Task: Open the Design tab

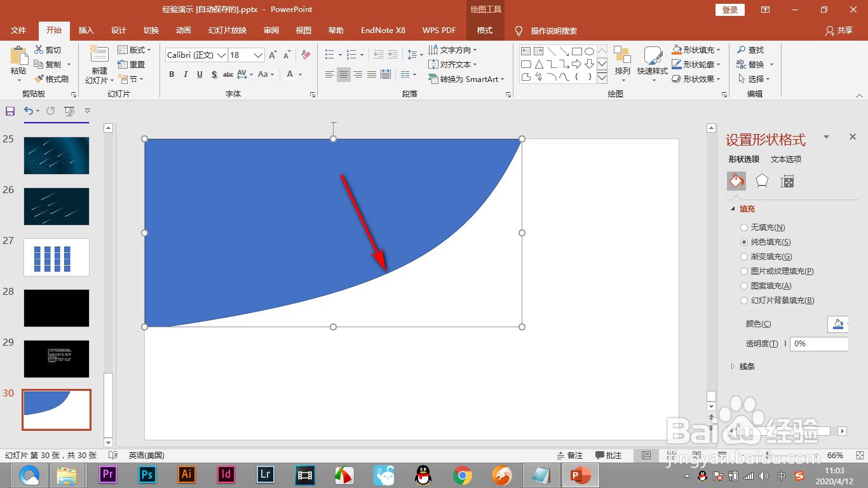Action: (119, 30)
